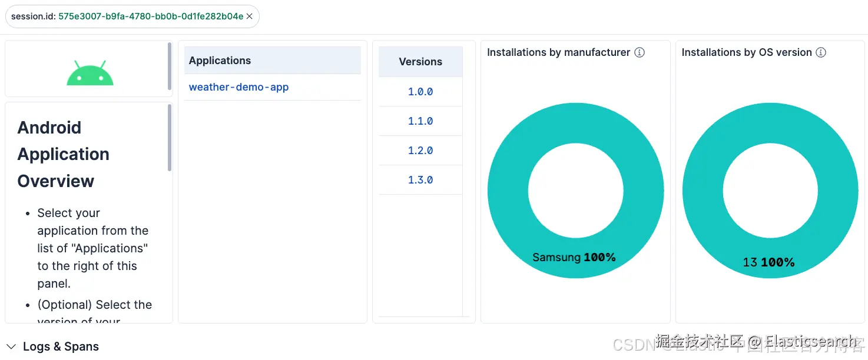Select version 1.2.0
Viewport: 868px width, 360px height.
click(x=420, y=151)
